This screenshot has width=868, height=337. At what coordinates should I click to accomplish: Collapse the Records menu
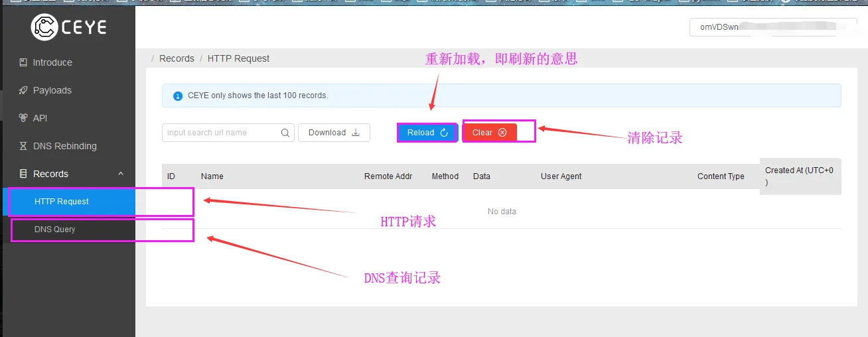tap(68, 174)
